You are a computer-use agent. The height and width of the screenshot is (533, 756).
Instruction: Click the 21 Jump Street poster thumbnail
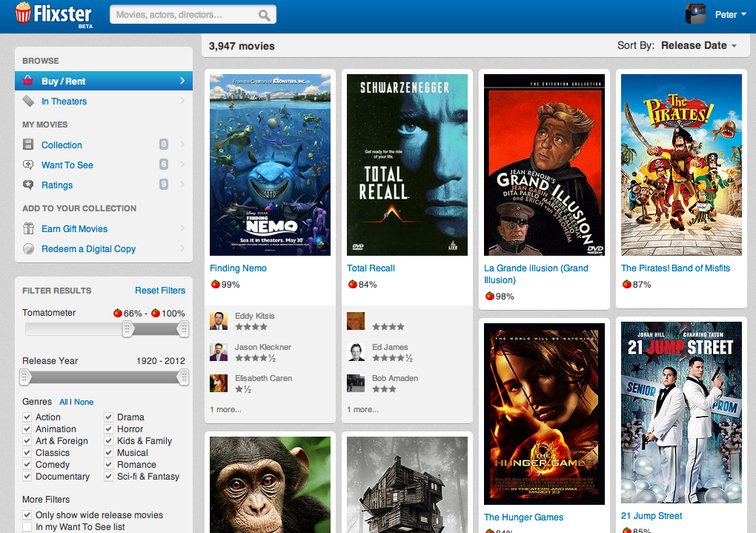[681, 412]
